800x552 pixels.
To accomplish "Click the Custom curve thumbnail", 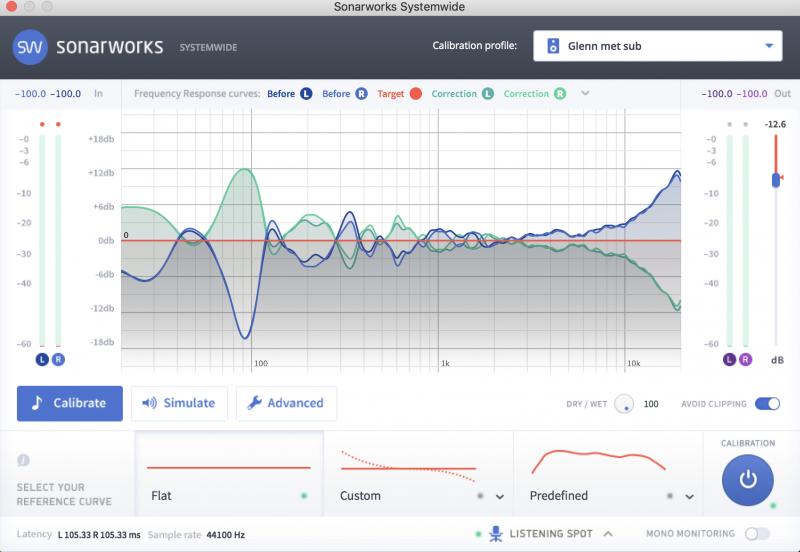I will tap(409, 466).
